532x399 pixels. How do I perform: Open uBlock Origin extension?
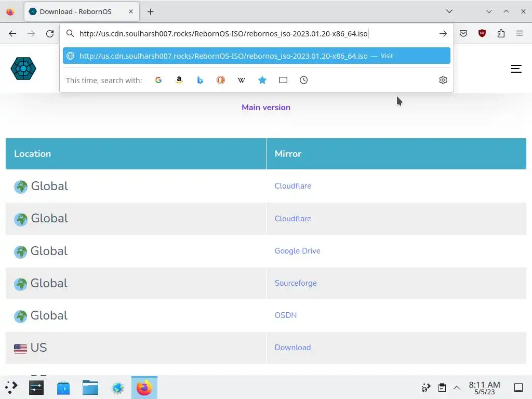click(482, 33)
